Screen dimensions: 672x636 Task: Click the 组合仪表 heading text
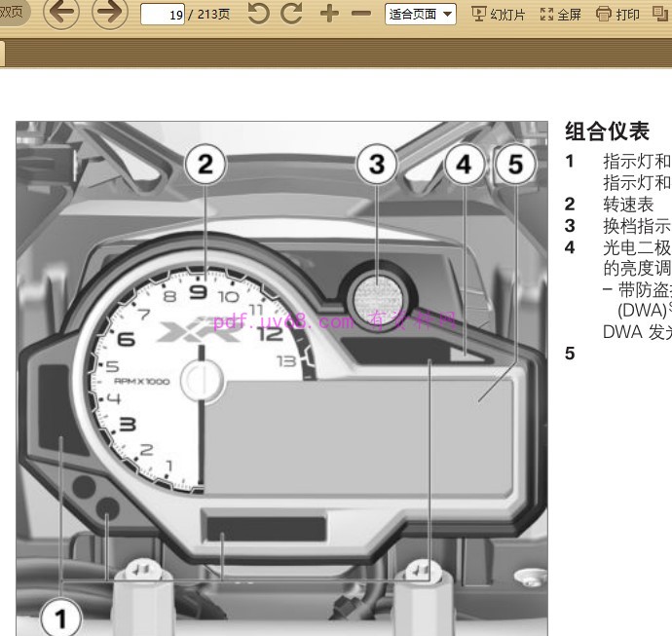[607, 131]
